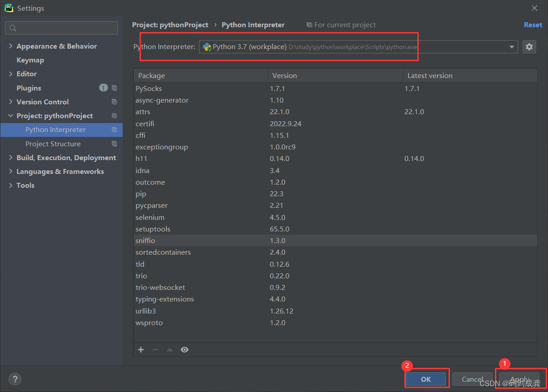Select the sniffio package row

(x=335, y=240)
